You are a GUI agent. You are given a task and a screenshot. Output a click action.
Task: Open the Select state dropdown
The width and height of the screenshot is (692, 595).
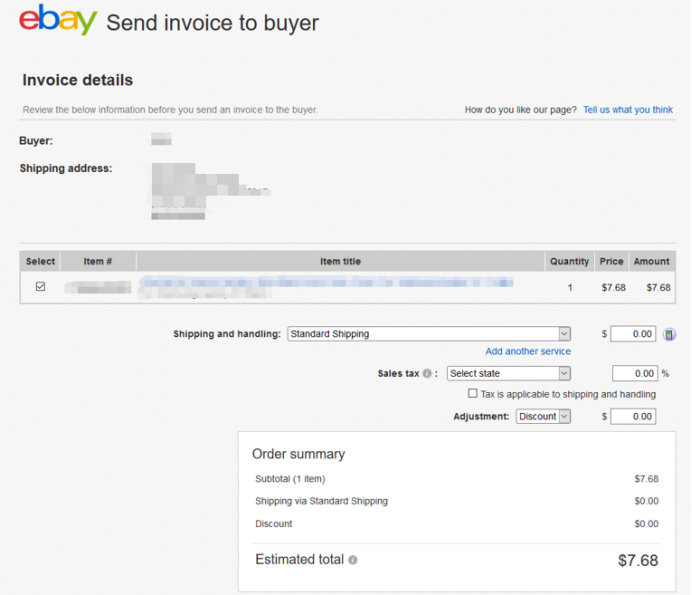(x=509, y=373)
